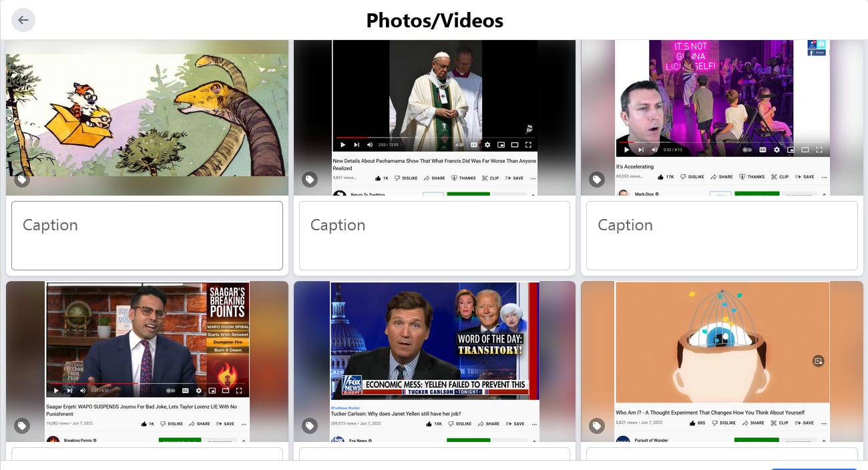This screenshot has width=868, height=470.
Task: Select the "It's Accelerating" Mark Dice screenshot
Action: [722, 117]
